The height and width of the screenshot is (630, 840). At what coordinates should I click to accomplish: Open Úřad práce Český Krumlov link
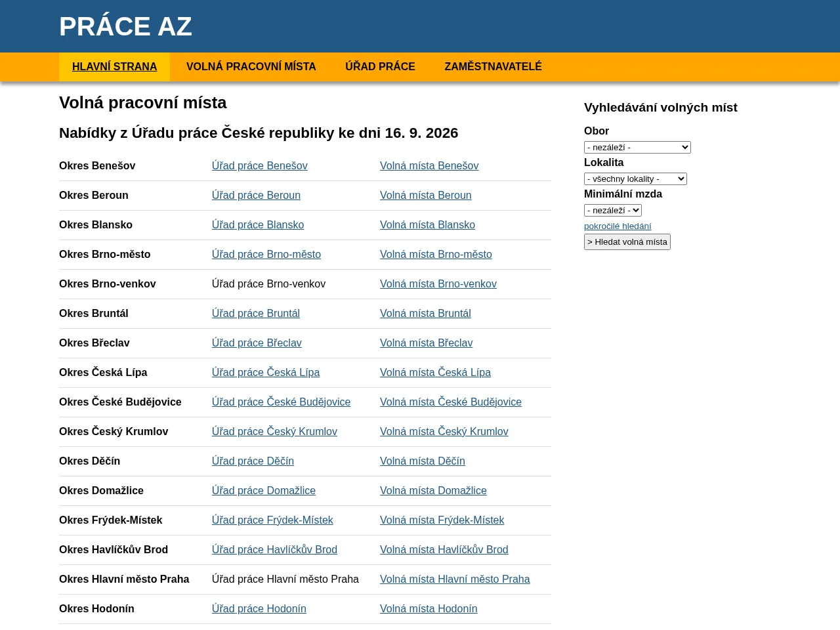(x=274, y=432)
